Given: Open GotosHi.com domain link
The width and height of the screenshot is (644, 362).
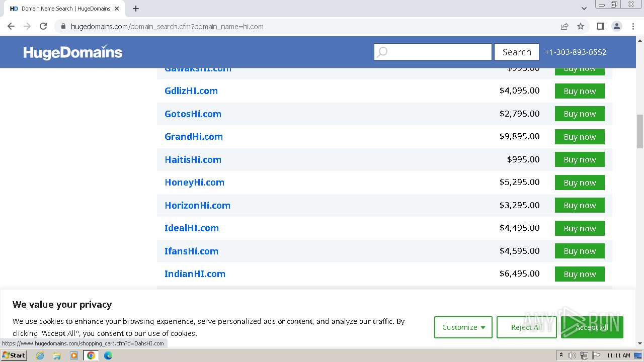Looking at the screenshot, I should coord(193,114).
